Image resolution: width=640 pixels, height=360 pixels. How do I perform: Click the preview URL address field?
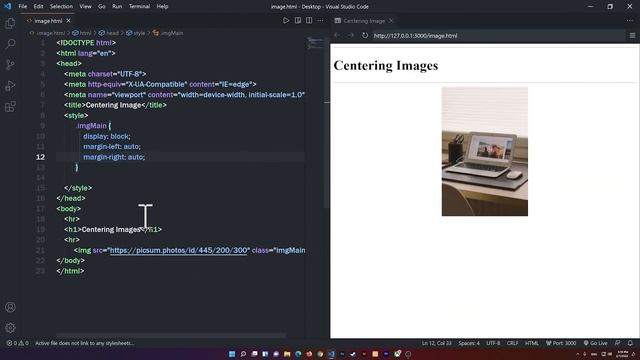point(498,36)
